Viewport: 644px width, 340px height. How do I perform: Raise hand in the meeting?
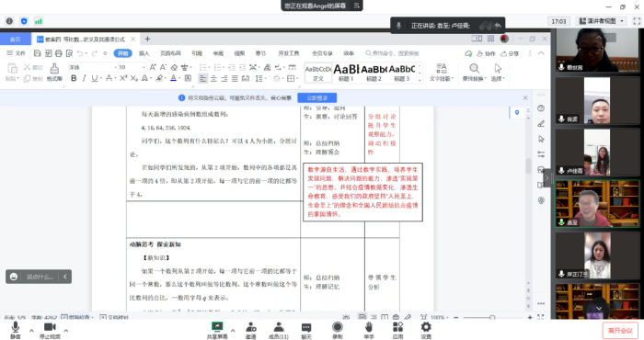tap(368, 331)
